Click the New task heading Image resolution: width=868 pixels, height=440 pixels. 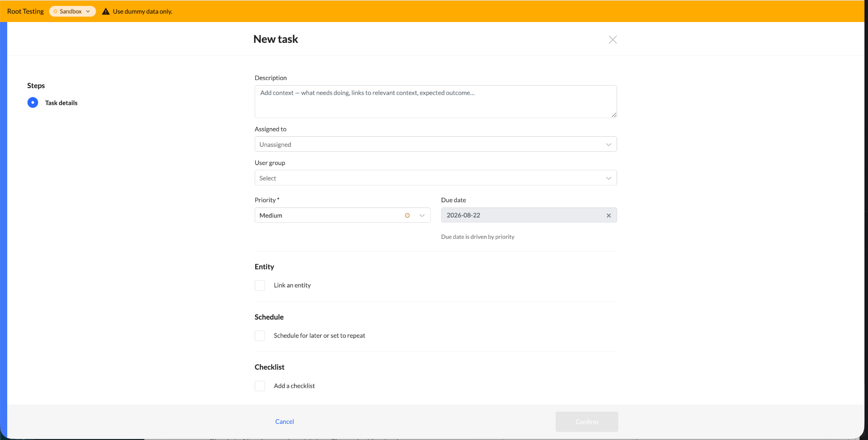[x=276, y=39]
